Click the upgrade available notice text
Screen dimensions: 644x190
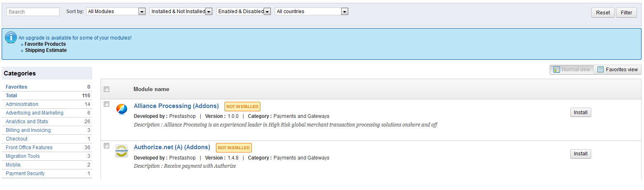75,38
